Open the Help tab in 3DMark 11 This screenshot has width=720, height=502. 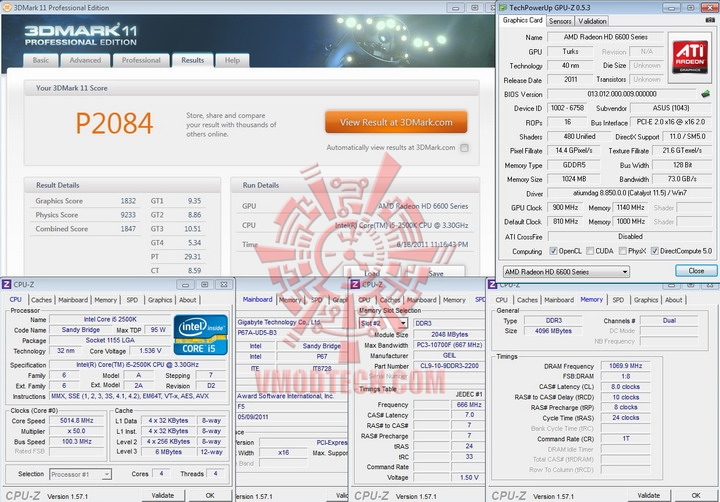click(x=232, y=60)
